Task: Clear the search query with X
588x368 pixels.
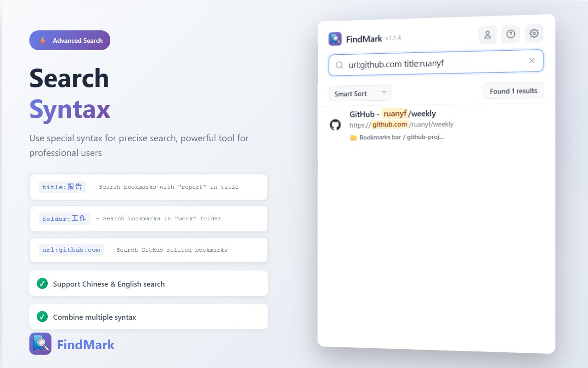Action: coord(531,61)
